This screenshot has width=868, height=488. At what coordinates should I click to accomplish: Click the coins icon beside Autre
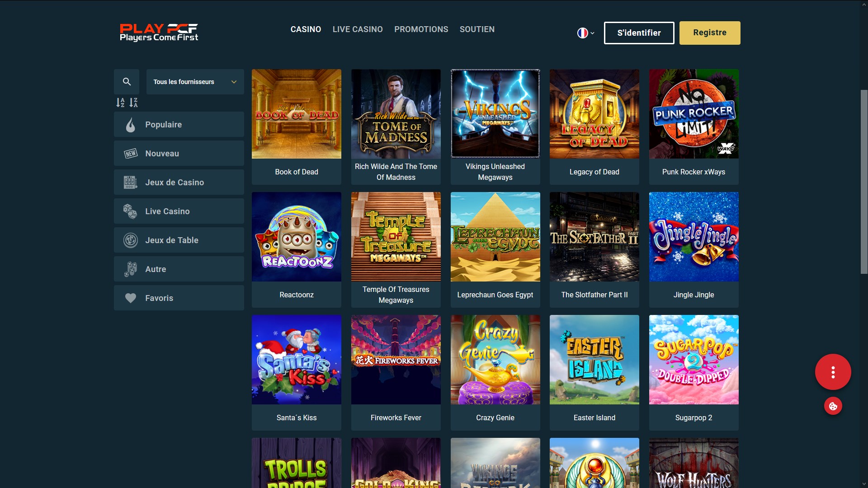click(x=131, y=269)
